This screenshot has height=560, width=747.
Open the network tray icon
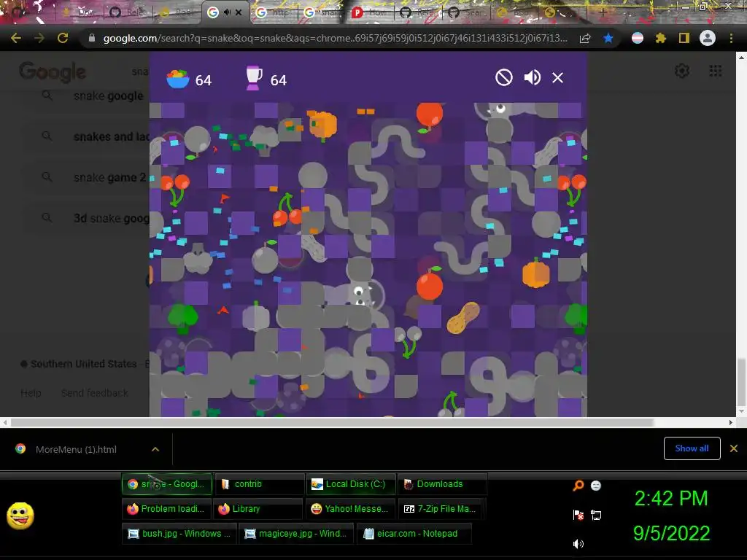click(595, 515)
